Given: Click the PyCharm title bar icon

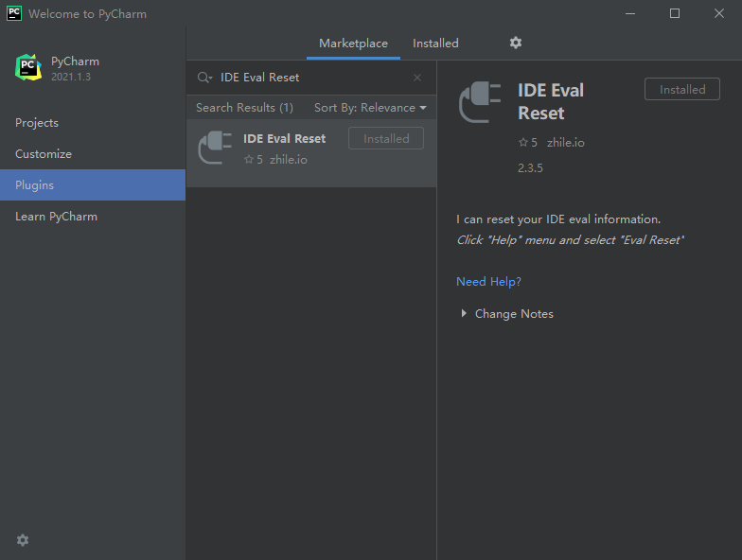Looking at the screenshot, I should (x=14, y=14).
